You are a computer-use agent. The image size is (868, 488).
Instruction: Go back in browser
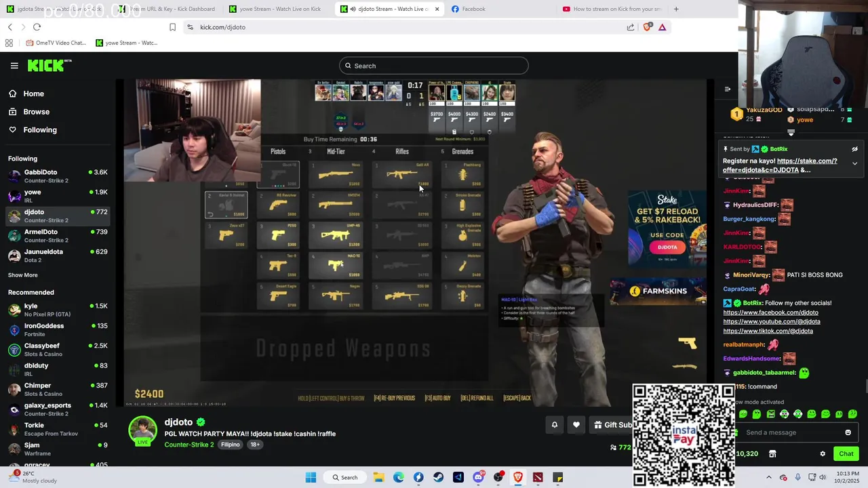[9, 27]
